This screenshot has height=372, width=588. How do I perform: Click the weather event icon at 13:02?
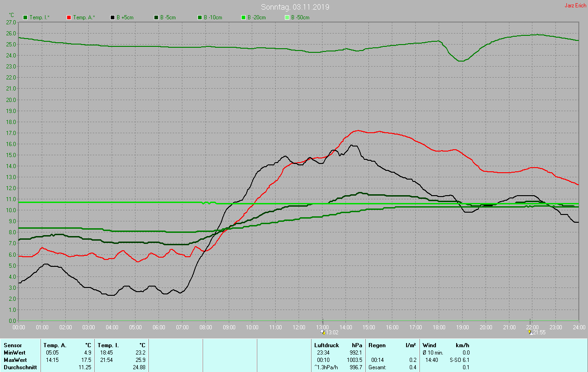coord(323,332)
